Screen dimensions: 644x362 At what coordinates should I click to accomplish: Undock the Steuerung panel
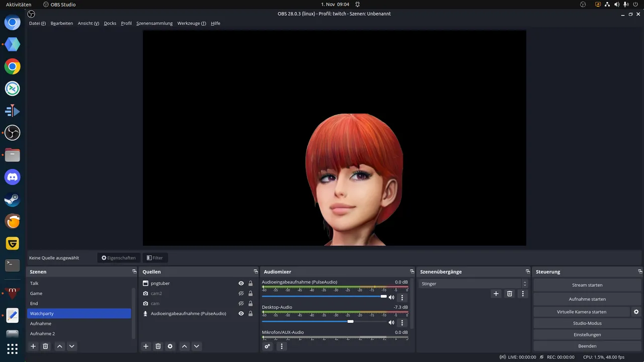[640, 271]
